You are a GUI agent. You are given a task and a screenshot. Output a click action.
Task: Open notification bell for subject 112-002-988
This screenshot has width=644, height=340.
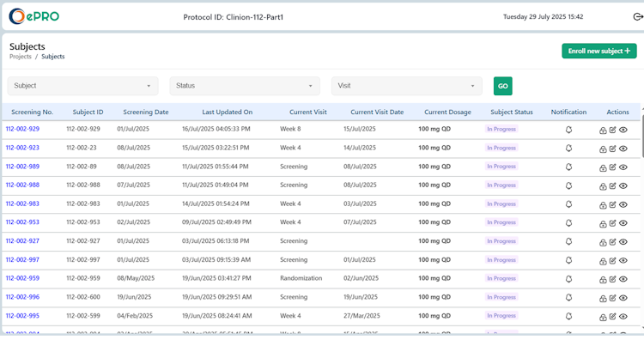coord(568,185)
